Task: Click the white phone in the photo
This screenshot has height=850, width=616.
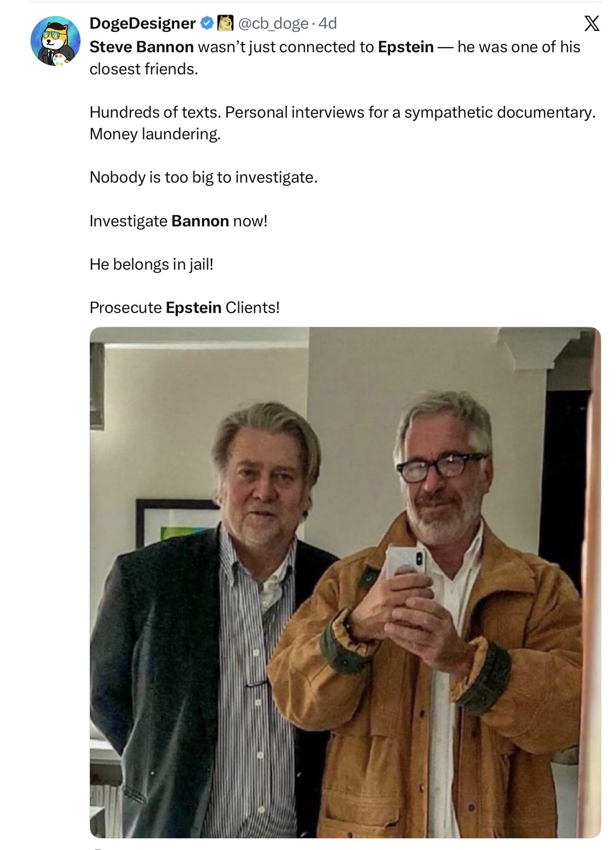Action: pos(406,563)
